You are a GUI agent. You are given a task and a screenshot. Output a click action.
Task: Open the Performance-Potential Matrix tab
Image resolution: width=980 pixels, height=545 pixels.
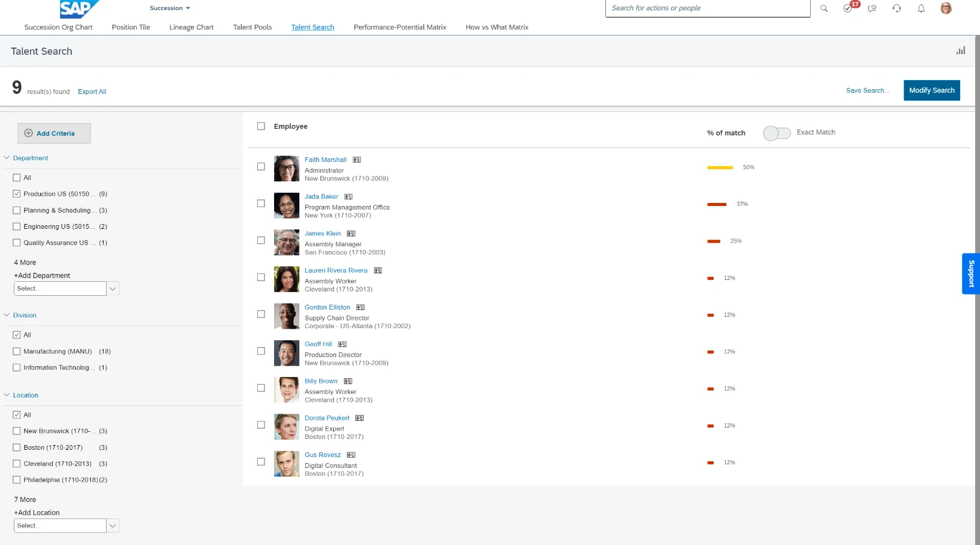click(x=400, y=27)
